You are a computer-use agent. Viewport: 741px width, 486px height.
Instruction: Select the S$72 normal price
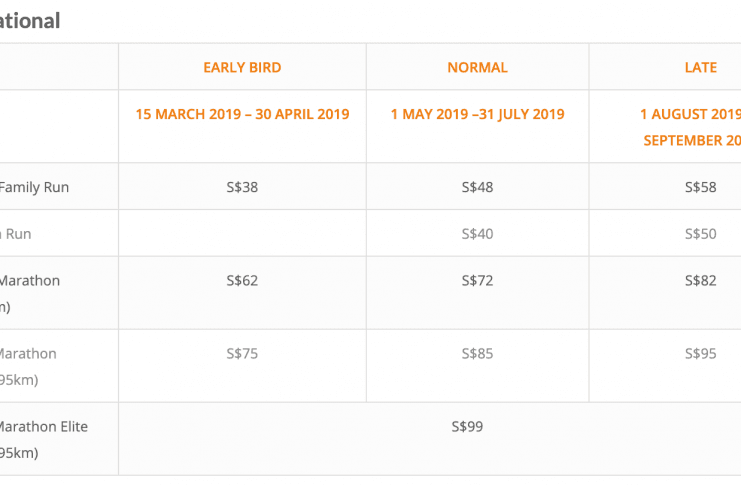pyautogui.click(x=477, y=281)
